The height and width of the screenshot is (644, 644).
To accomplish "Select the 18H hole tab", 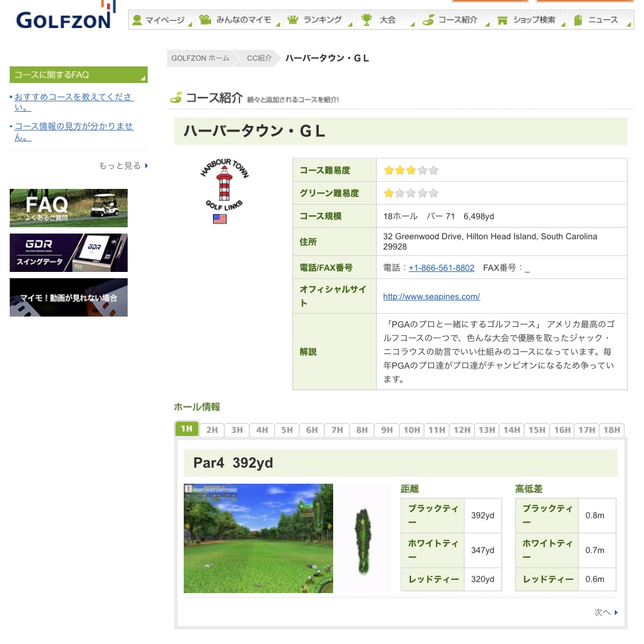I will 612,429.
